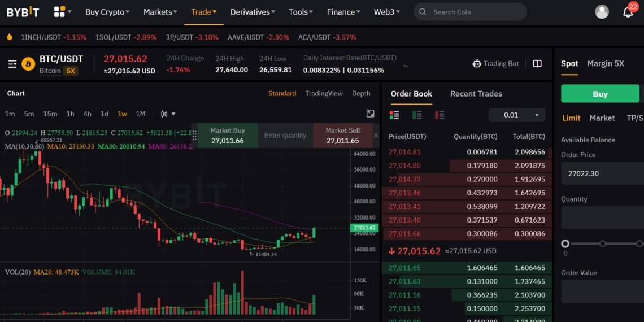Focus the Enter quantity field
Image resolution: width=644 pixels, height=322 pixels.
click(x=285, y=136)
